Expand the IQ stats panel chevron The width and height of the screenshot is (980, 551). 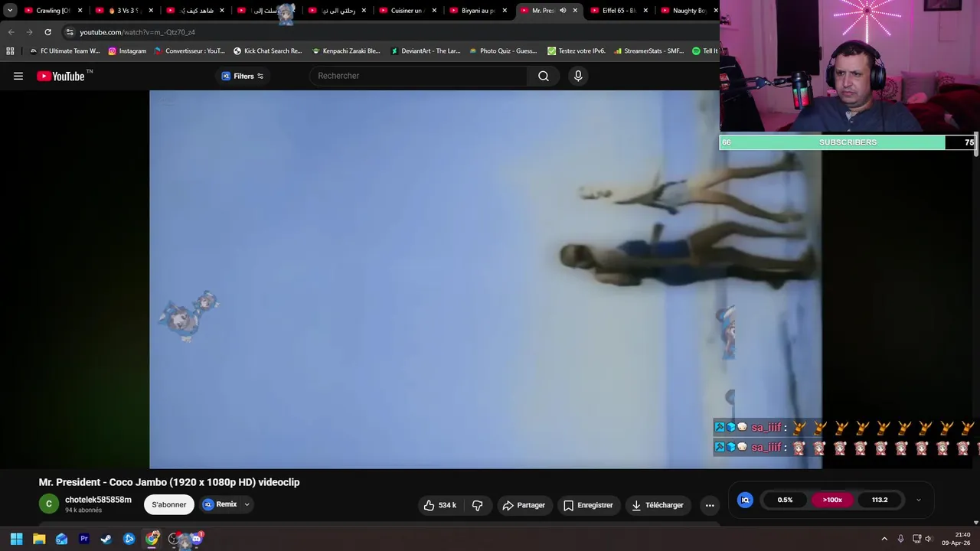click(x=918, y=500)
